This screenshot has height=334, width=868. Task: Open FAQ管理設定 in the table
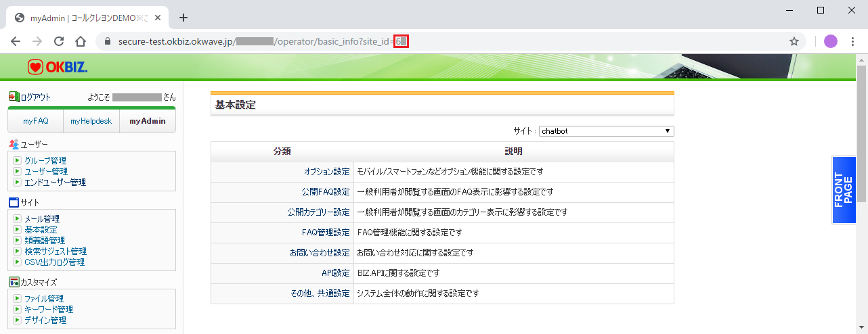point(326,233)
